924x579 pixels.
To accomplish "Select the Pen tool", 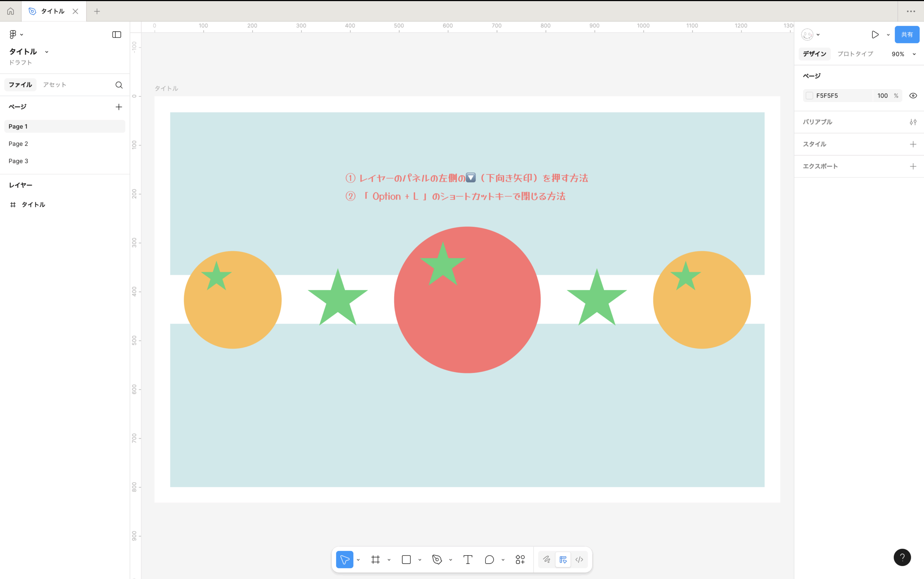I will 437,560.
